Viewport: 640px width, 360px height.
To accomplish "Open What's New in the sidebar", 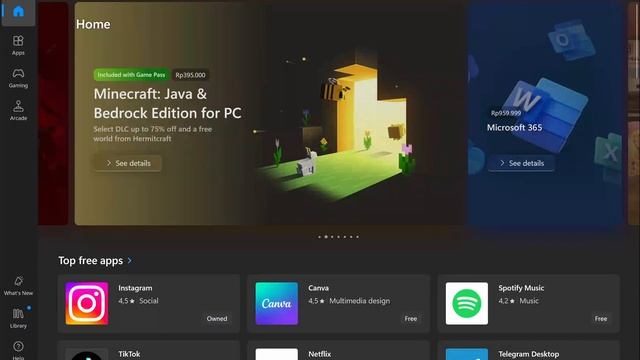I will pos(18,286).
